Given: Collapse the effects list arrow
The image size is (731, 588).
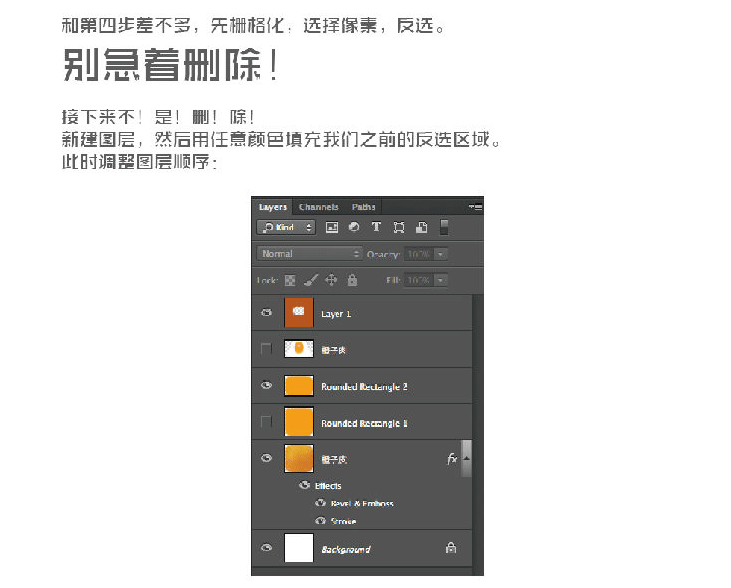Looking at the screenshot, I should pyautogui.click(x=466, y=459).
